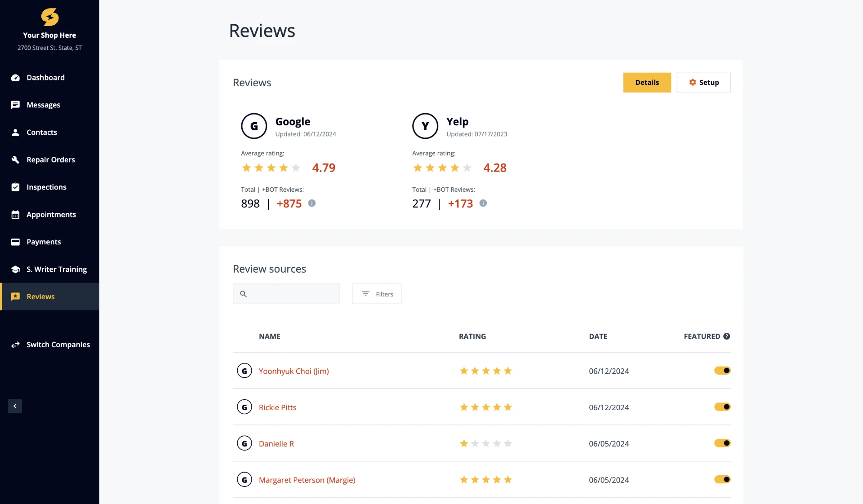Collapse the sidebar with the chevron button
Image resolution: width=863 pixels, height=504 pixels.
point(15,407)
